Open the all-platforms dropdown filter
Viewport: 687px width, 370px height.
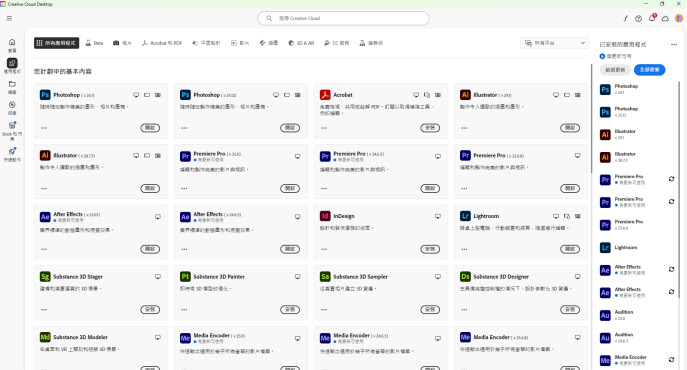[555, 43]
